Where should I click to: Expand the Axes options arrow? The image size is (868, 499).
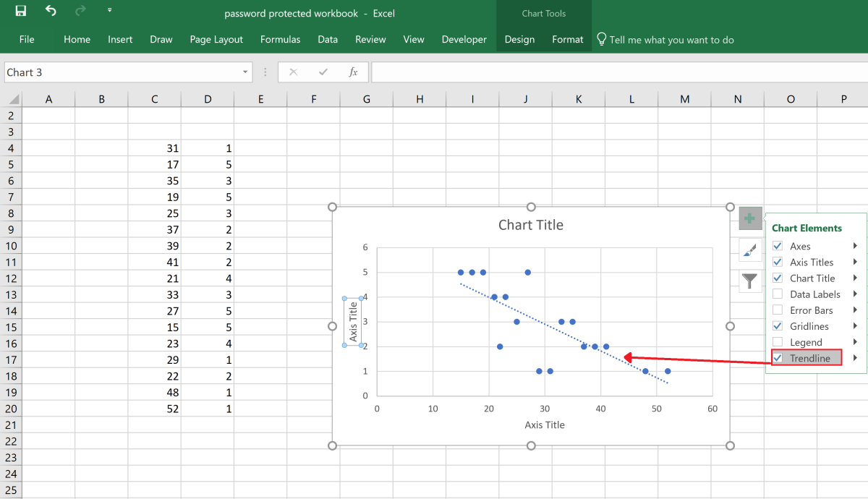click(x=855, y=246)
